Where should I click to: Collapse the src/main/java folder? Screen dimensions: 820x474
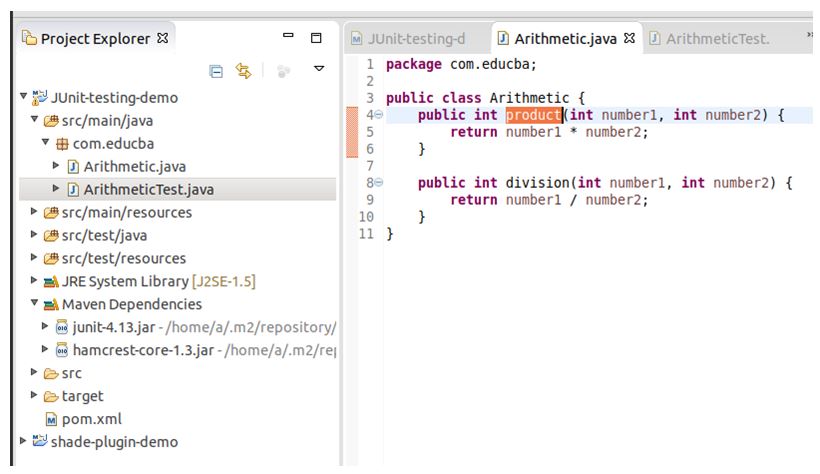(x=35, y=119)
